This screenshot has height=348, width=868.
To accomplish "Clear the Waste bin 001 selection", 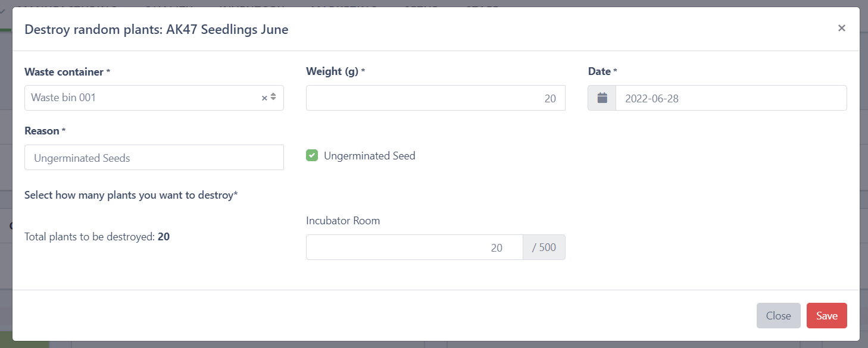I will [264, 98].
